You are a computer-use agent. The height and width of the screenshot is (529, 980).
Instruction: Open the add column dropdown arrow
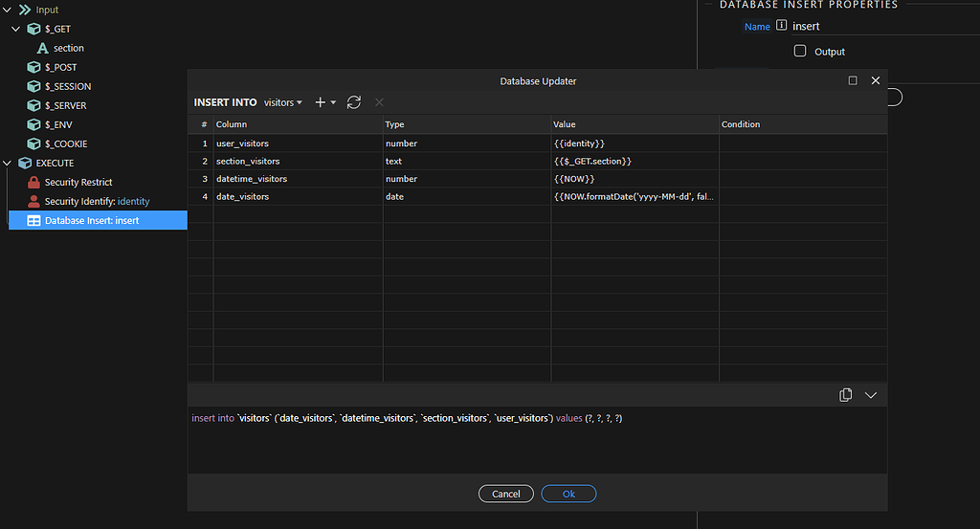pos(333,102)
